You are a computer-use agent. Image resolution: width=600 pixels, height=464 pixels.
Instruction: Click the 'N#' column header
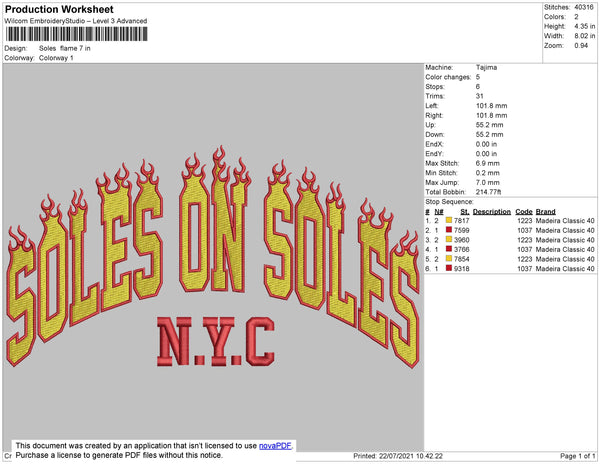click(x=439, y=212)
